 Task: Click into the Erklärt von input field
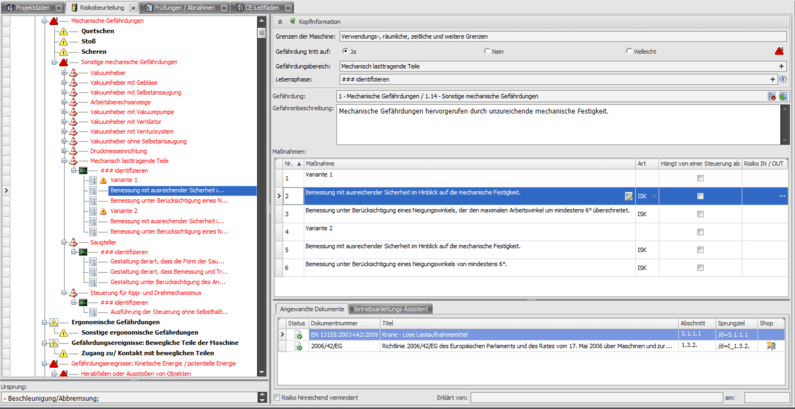[x=595, y=398]
